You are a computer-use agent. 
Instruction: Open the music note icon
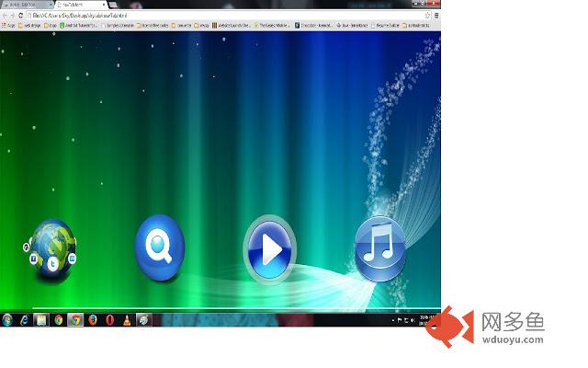pos(379,248)
